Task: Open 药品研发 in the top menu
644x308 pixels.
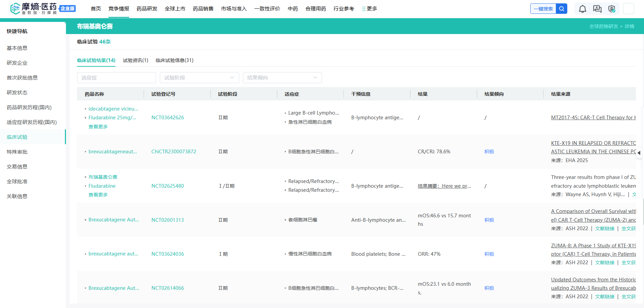Action: click(147, 9)
